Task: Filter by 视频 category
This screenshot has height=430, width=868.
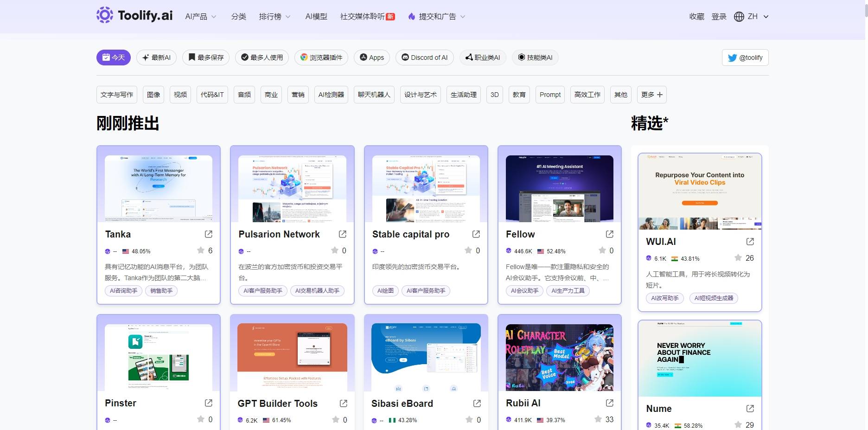Action: (180, 95)
